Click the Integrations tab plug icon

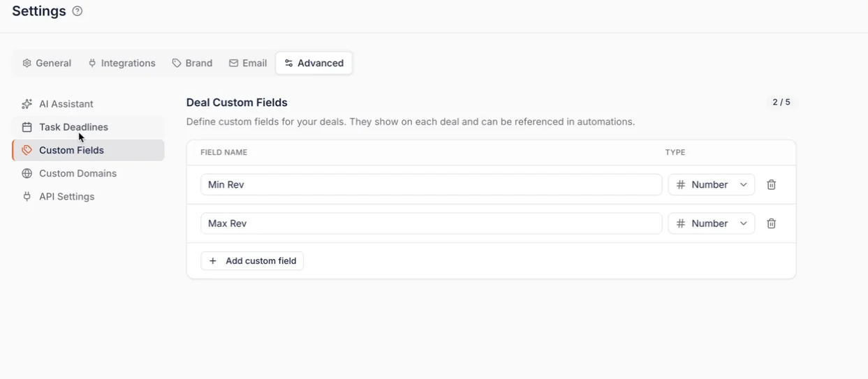92,63
